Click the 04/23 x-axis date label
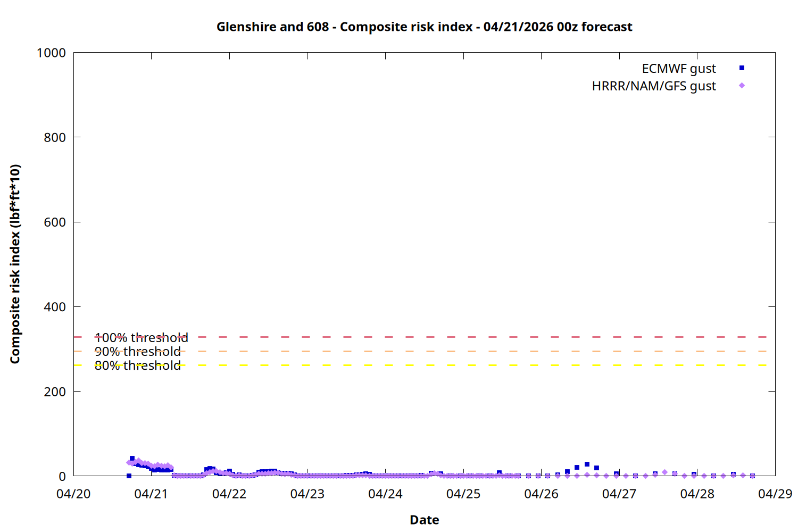Image resolution: width=798 pixels, height=532 pixels. point(307,494)
